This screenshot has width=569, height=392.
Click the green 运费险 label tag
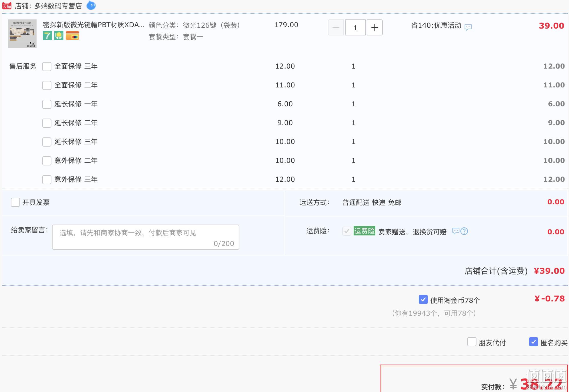pos(364,231)
